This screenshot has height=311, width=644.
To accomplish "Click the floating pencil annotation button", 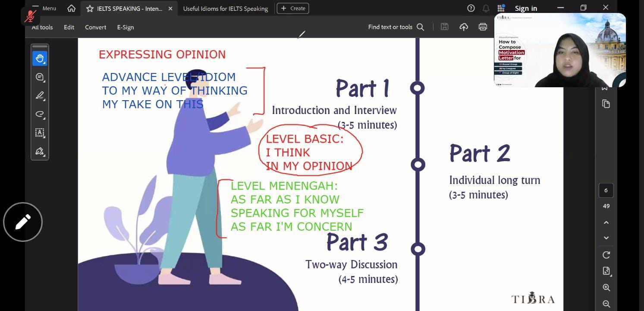I will click(x=23, y=222).
